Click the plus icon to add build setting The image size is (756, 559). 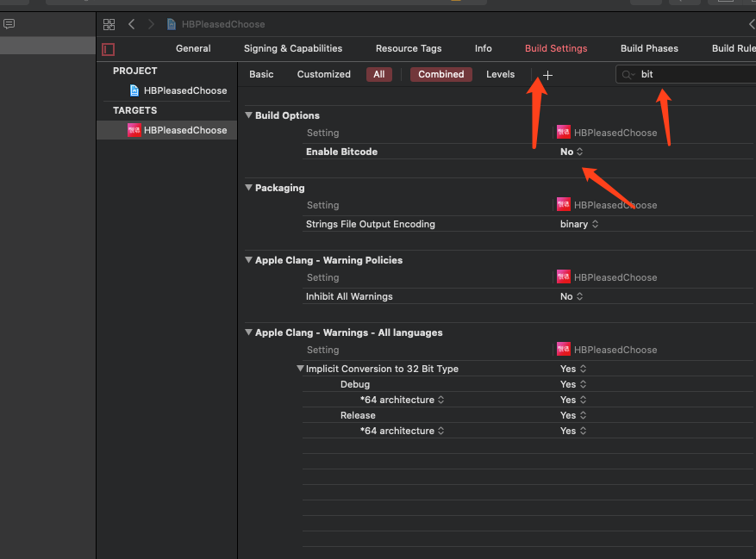point(547,75)
